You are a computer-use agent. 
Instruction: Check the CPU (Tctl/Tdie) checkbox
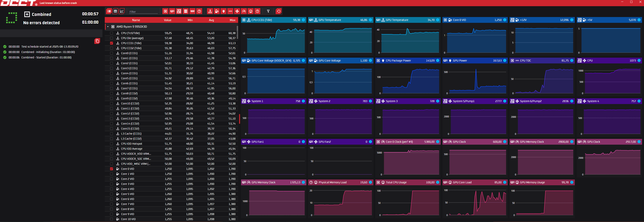(112, 33)
